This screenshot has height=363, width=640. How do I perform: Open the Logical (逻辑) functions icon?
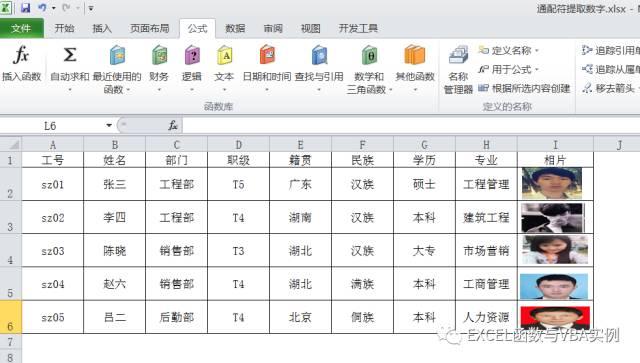(192, 55)
